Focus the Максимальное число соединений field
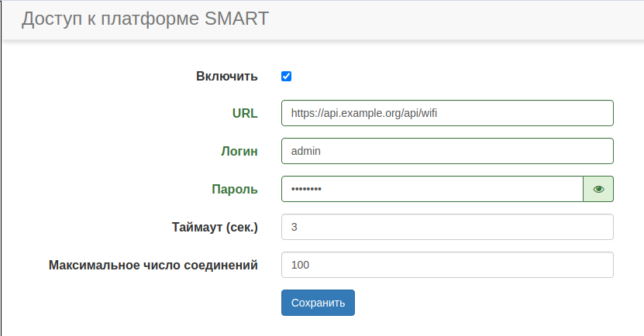The height and width of the screenshot is (336, 644). [447, 265]
